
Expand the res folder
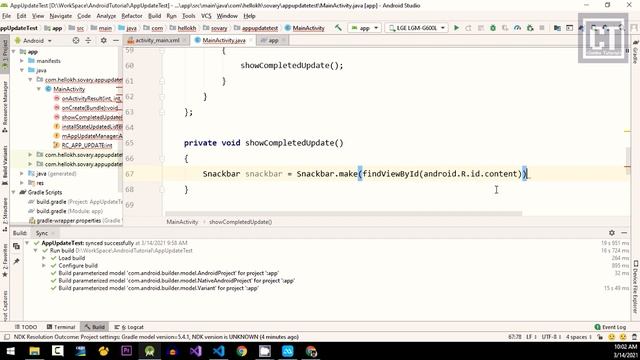pos(22,183)
